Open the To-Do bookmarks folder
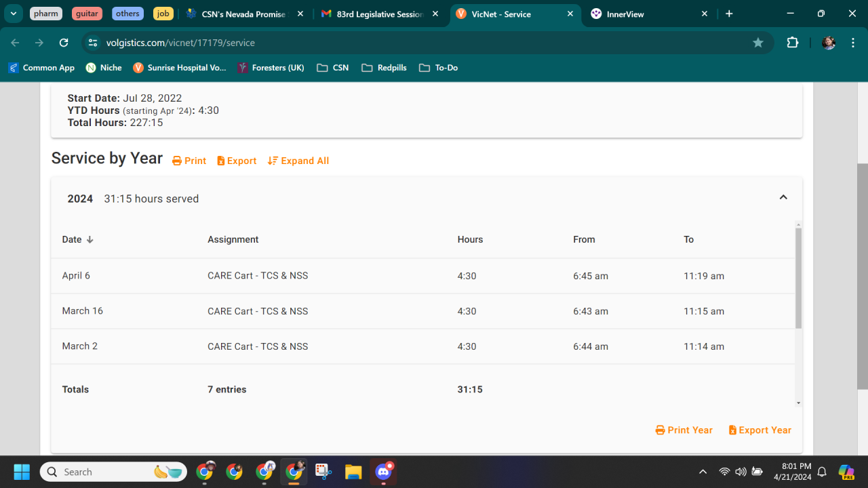Screen dimensions: 868x488 point(439,68)
